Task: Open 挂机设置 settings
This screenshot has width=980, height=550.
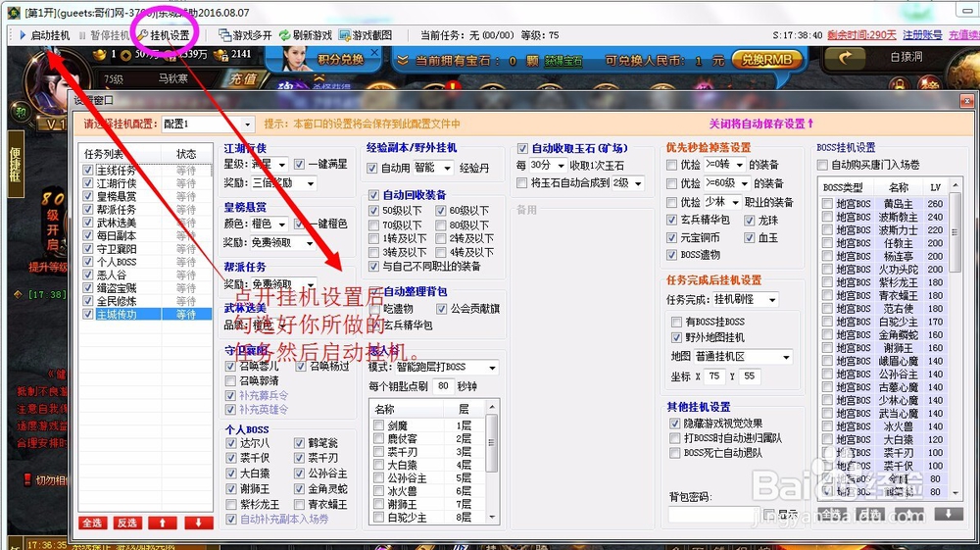Action: [164, 35]
